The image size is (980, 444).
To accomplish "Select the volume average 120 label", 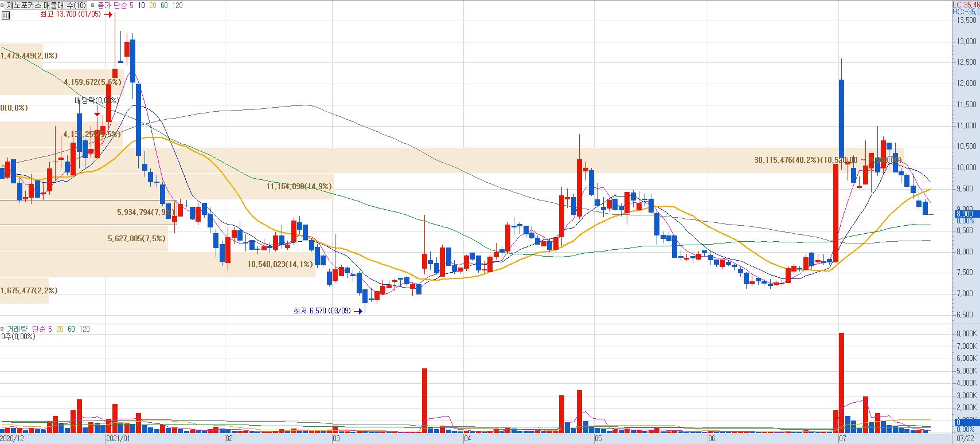I will coord(84,329).
